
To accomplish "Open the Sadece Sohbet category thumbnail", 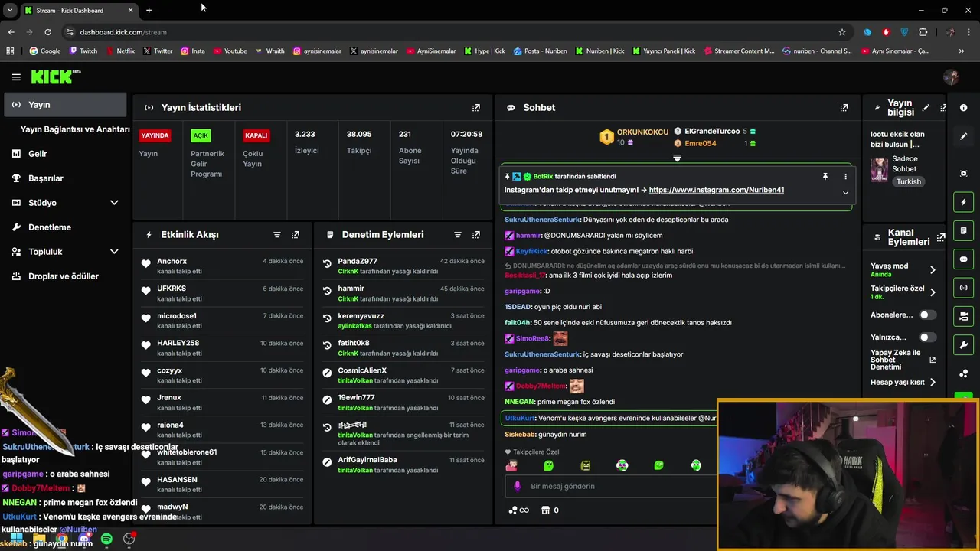I will point(879,170).
